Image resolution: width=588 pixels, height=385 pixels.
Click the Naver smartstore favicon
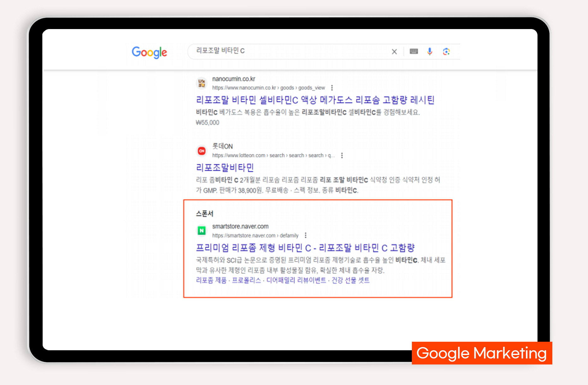(202, 231)
